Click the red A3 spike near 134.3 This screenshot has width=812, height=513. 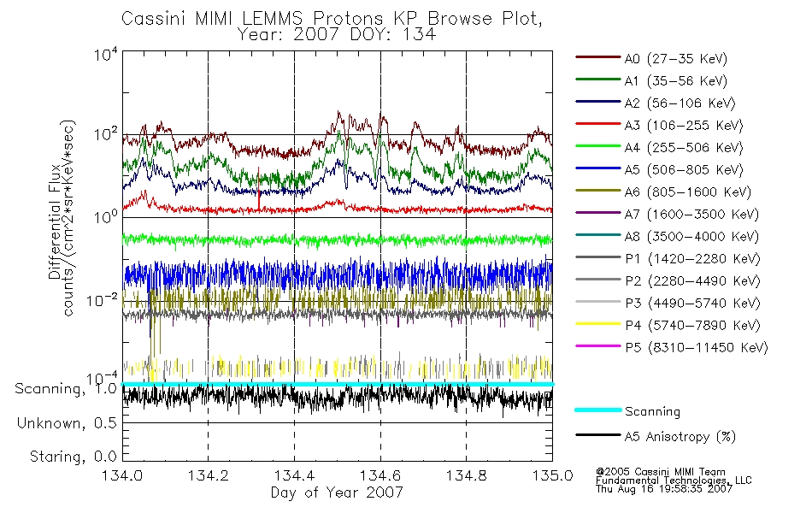(259, 187)
